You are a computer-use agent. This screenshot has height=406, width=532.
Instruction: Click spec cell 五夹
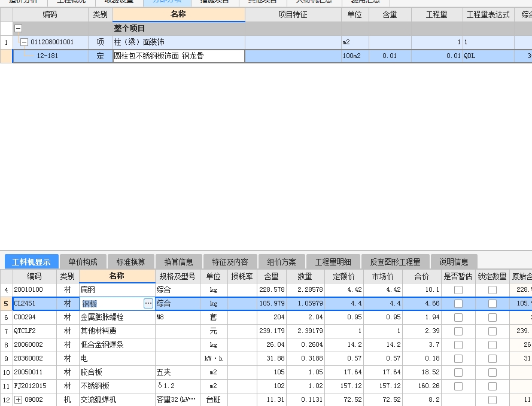click(x=178, y=372)
